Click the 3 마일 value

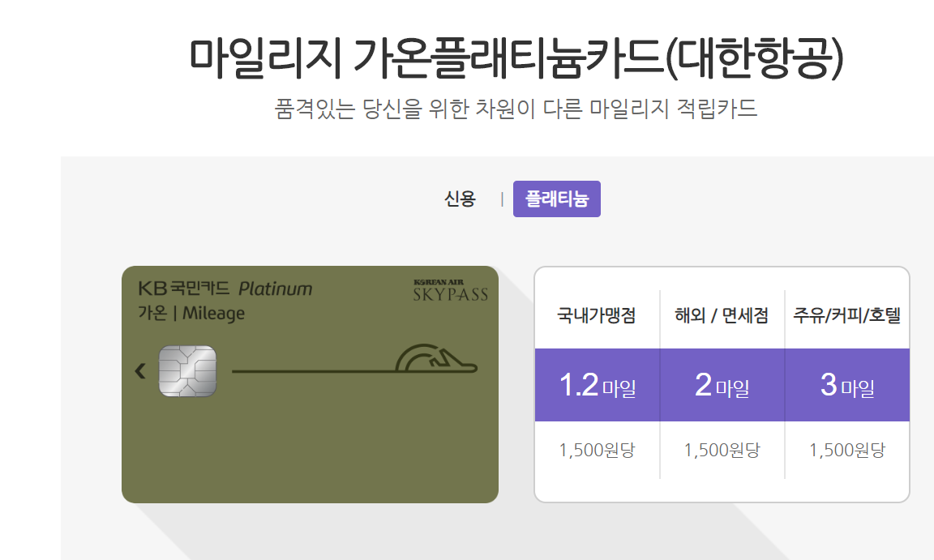pos(847,385)
